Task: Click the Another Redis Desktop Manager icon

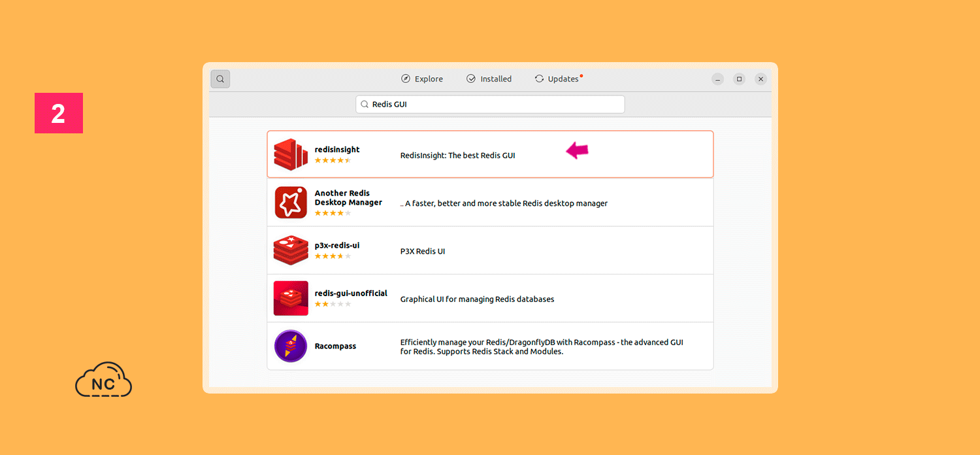Action: 291,203
